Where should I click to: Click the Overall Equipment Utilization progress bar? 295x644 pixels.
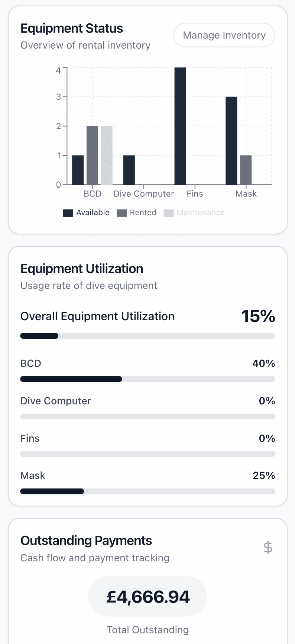tap(147, 336)
